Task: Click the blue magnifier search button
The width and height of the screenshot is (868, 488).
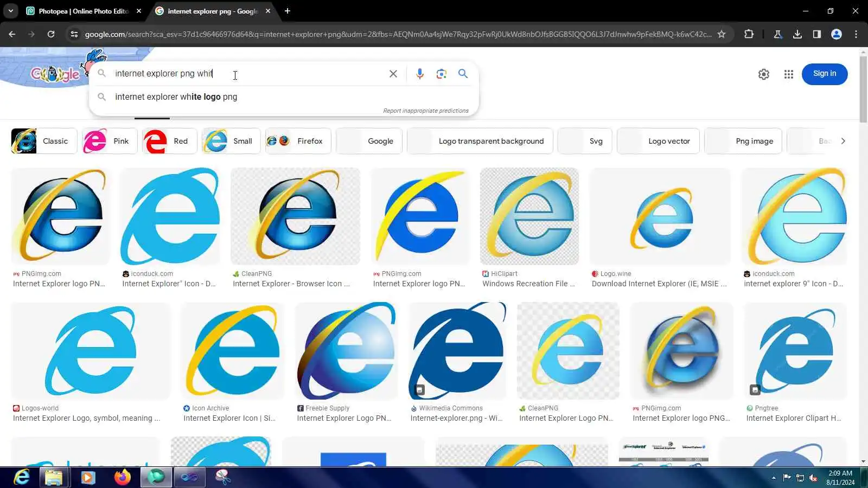Action: click(x=463, y=74)
